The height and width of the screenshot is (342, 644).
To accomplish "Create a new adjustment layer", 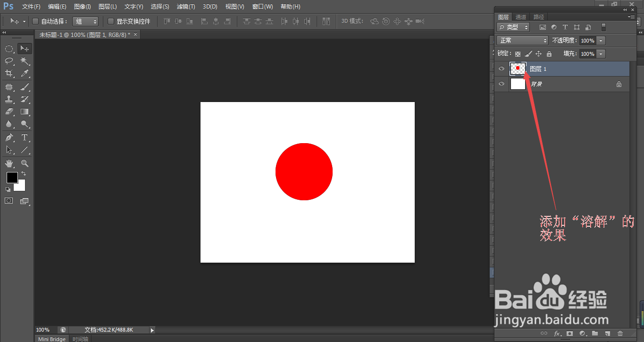I will click(582, 333).
